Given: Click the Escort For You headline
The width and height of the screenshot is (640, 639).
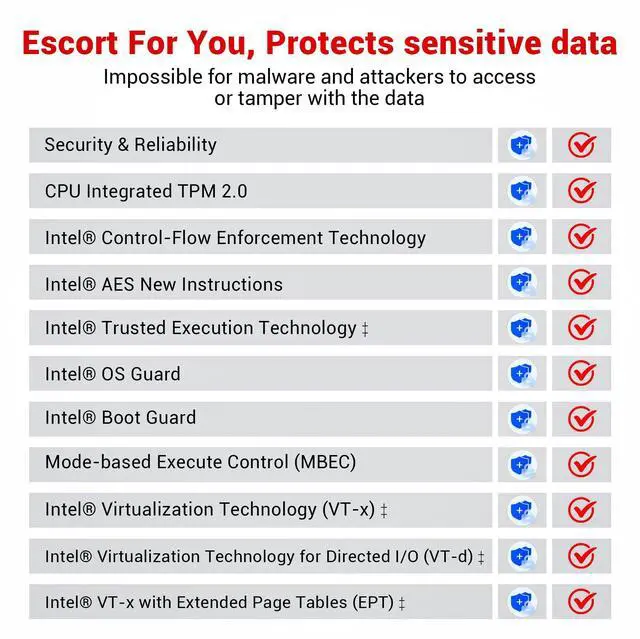Looking at the screenshot, I should (319, 44).
